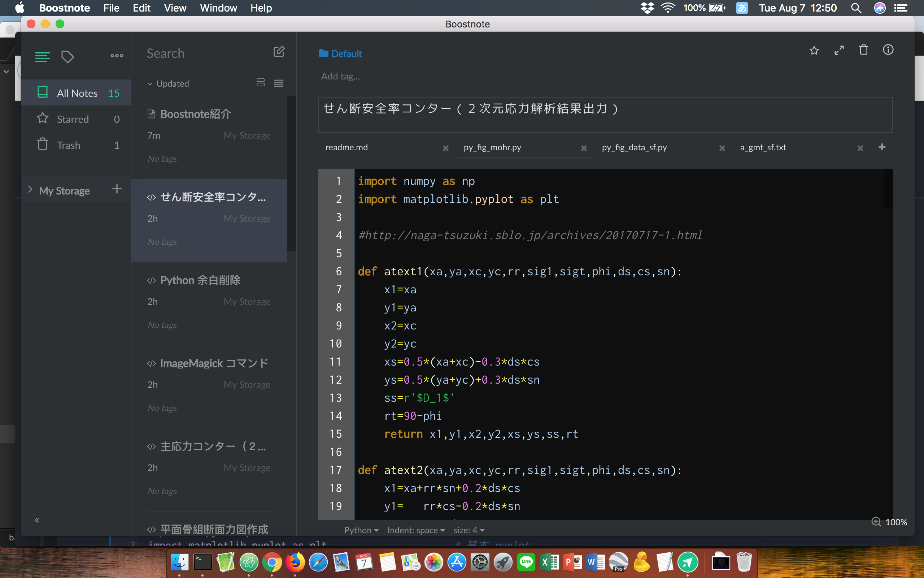Switch the Japanese input source menu

741,8
